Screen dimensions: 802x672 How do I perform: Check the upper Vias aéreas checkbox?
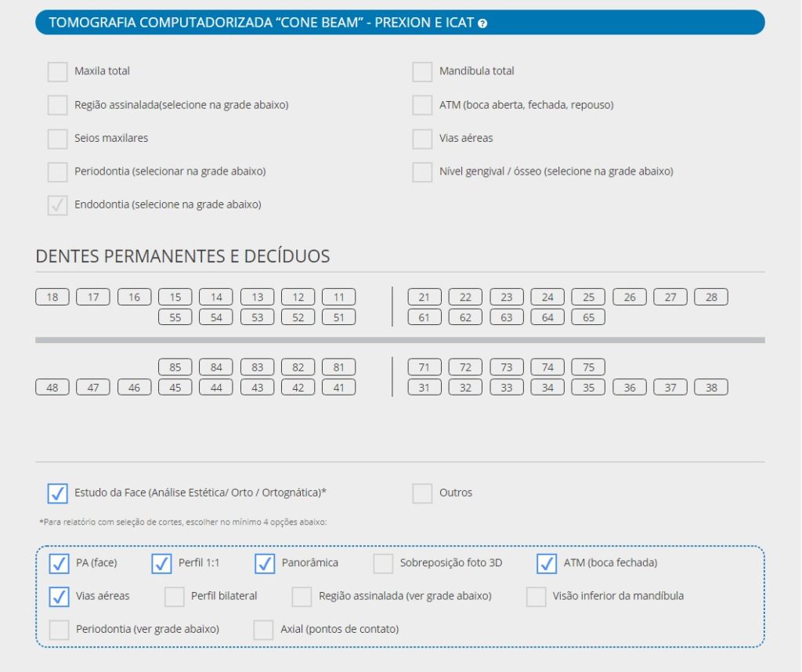[422, 139]
